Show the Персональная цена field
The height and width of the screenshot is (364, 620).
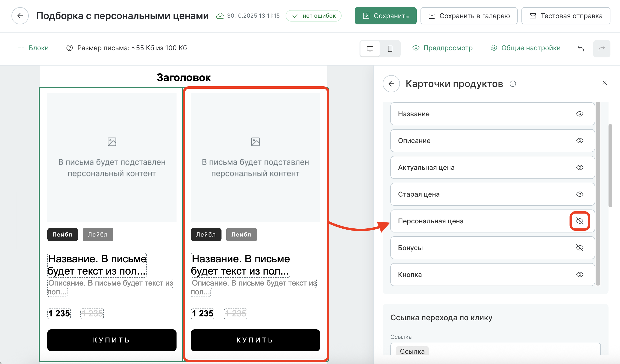coord(580,221)
